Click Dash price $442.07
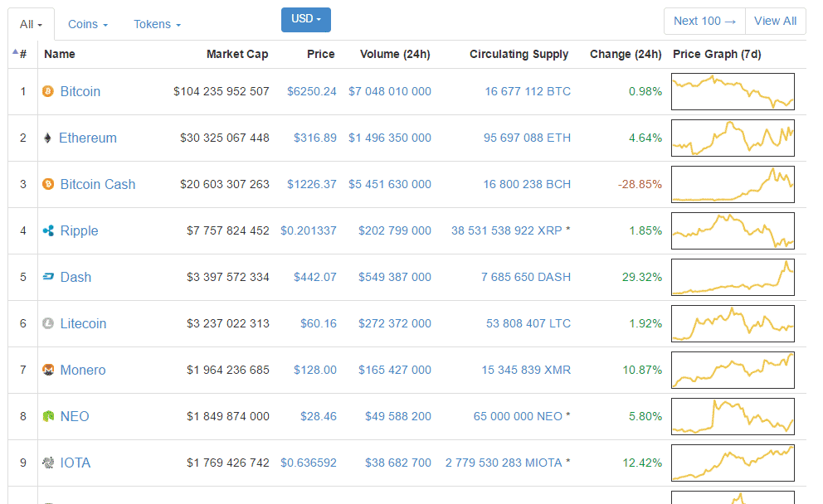This screenshot has height=504, width=823. point(315,277)
